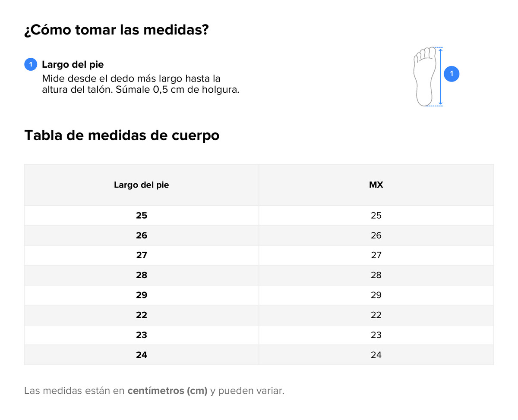Click the 25 value in the MX column
Image resolution: width=518 pixels, height=420 pixels.
click(x=376, y=216)
